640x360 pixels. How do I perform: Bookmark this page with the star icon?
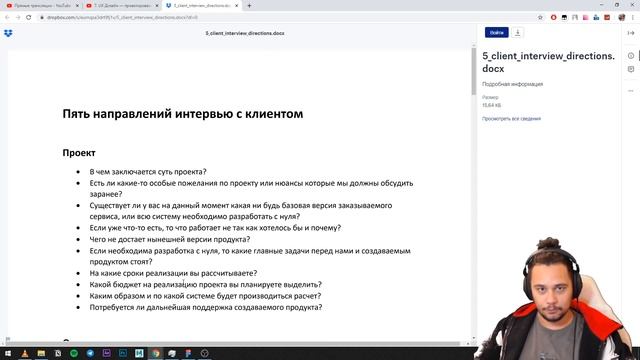540,18
